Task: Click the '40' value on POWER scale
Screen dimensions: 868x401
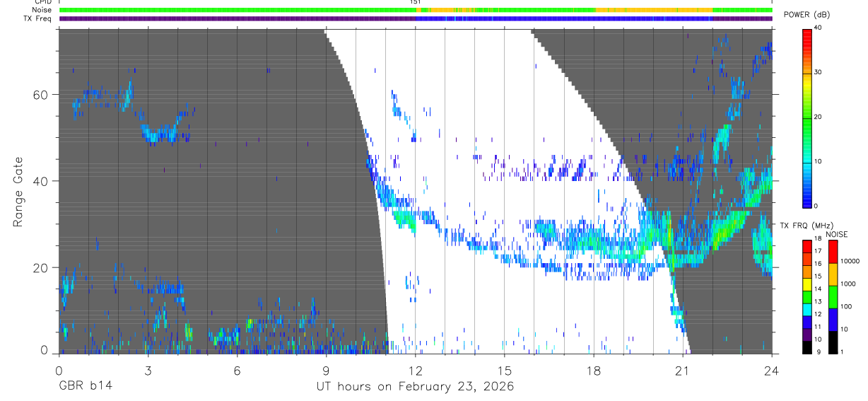Action: pos(816,28)
